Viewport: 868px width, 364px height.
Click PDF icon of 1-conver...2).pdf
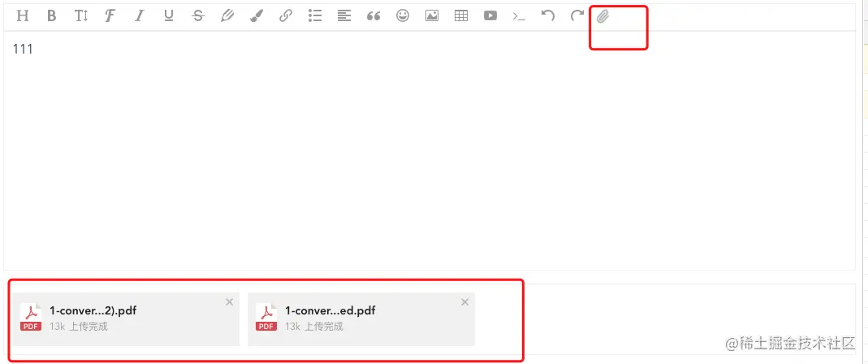pyautogui.click(x=31, y=318)
